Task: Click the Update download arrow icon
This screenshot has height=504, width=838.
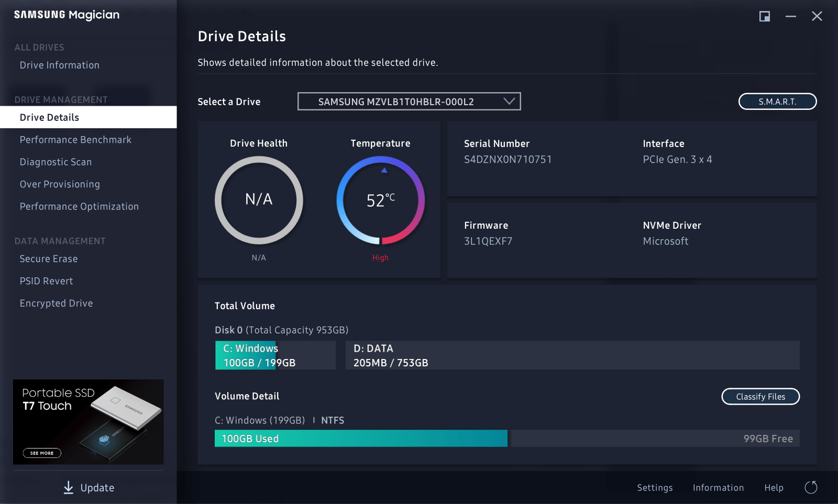Action: point(69,487)
